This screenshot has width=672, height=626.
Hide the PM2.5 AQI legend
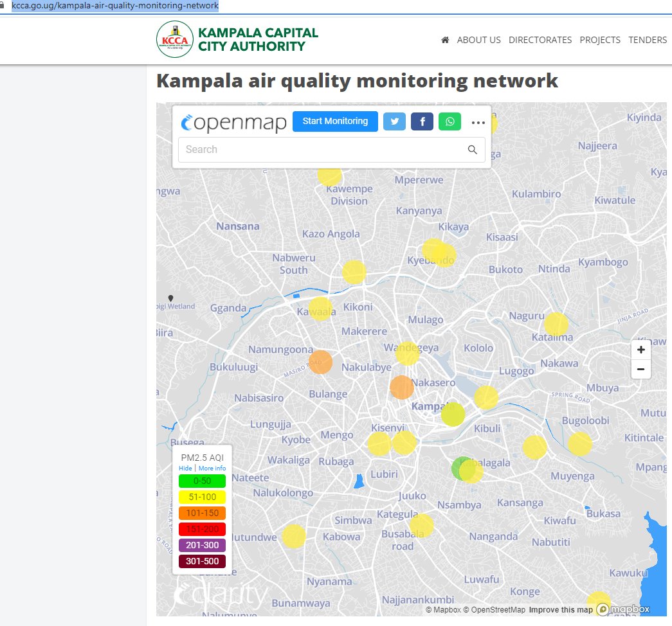185,469
